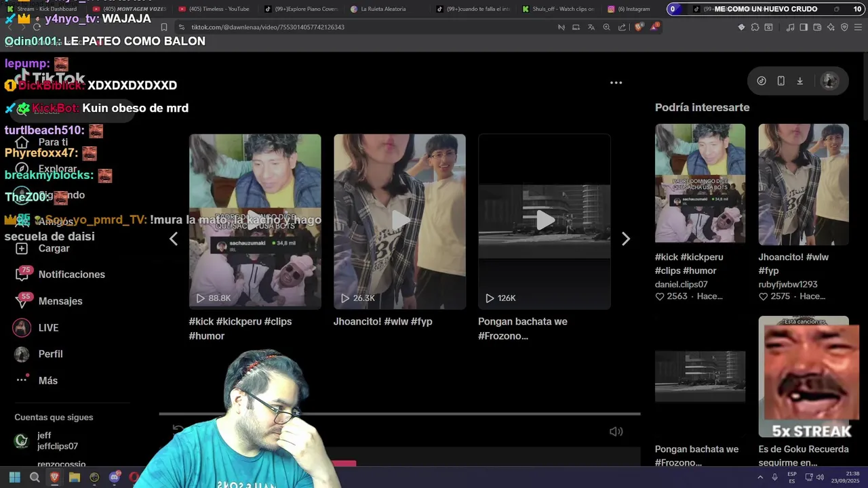Open rubyfjwbw1293 suggested video thumbnail
This screenshot has height=488, width=868.
[804, 184]
